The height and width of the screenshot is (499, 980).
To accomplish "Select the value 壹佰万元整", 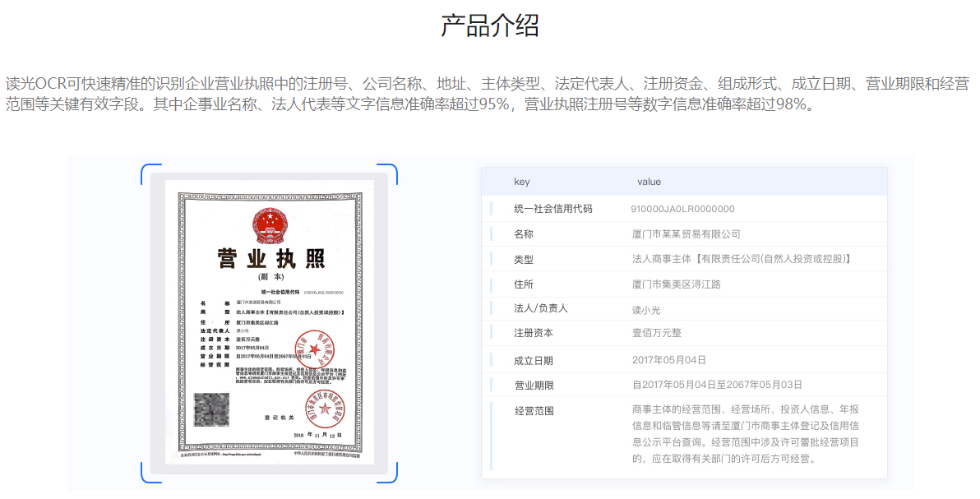I will coord(656,333).
